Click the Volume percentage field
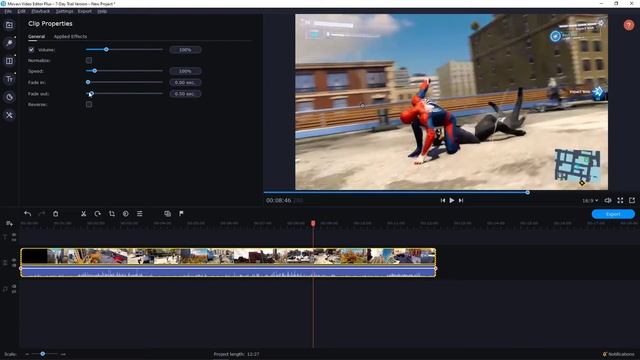This screenshot has width=640, height=360. click(185, 50)
